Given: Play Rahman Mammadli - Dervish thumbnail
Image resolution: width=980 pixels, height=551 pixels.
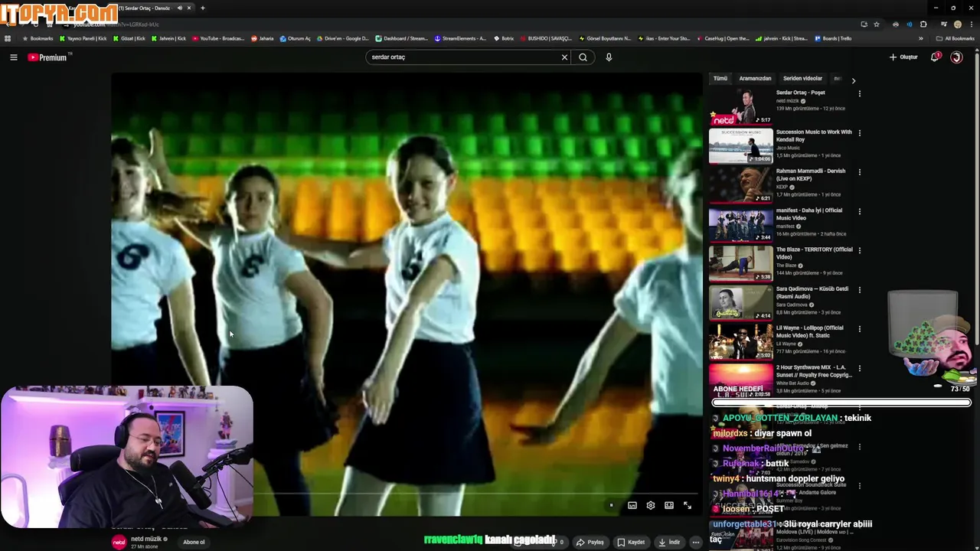Looking at the screenshot, I should pyautogui.click(x=740, y=185).
